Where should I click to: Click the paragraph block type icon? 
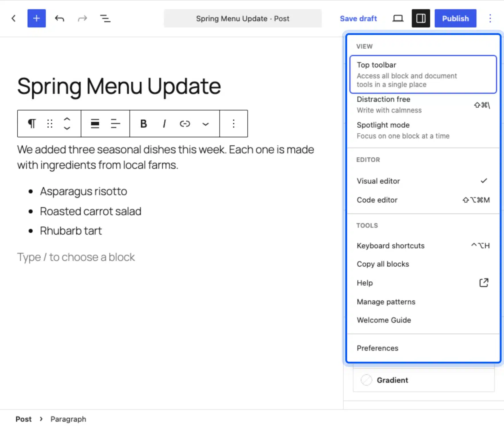32,124
